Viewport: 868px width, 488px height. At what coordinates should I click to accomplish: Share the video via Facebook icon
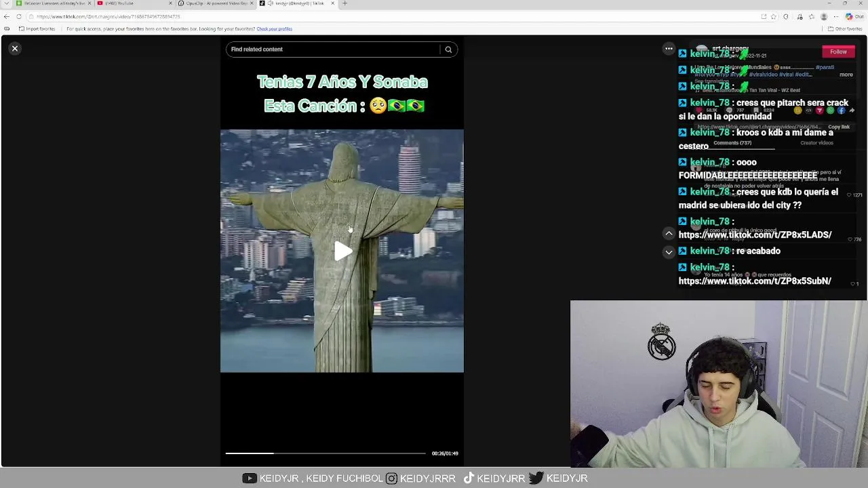coord(842,110)
